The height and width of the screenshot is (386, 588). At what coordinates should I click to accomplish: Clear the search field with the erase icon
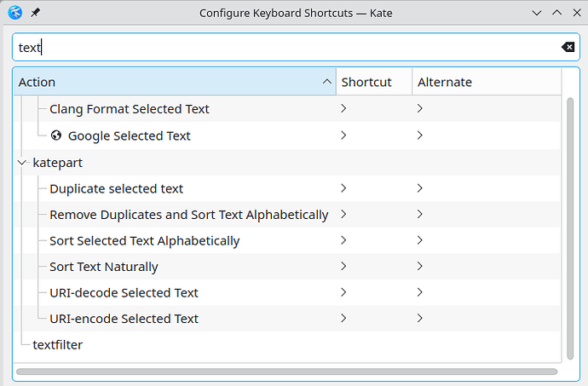click(568, 48)
